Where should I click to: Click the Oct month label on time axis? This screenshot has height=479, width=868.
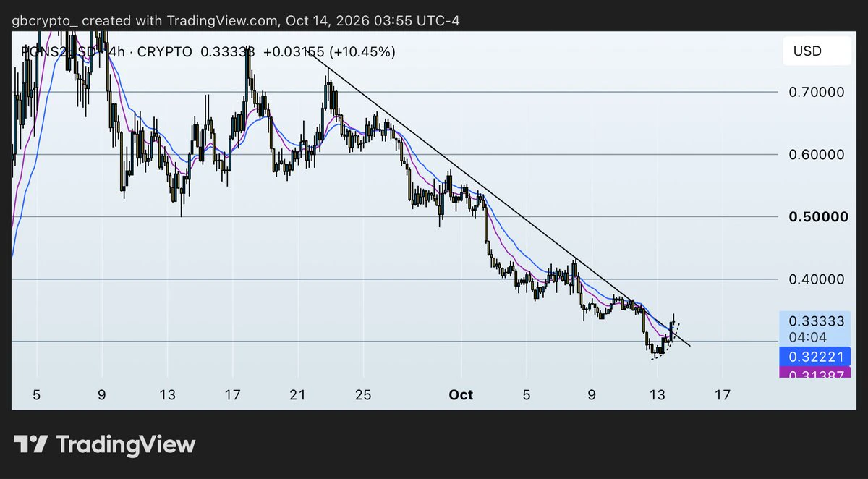coord(461,395)
